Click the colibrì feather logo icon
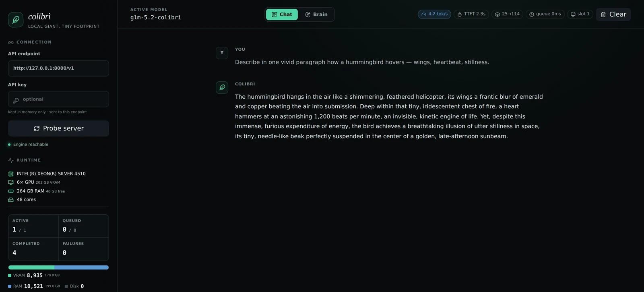 (16, 20)
